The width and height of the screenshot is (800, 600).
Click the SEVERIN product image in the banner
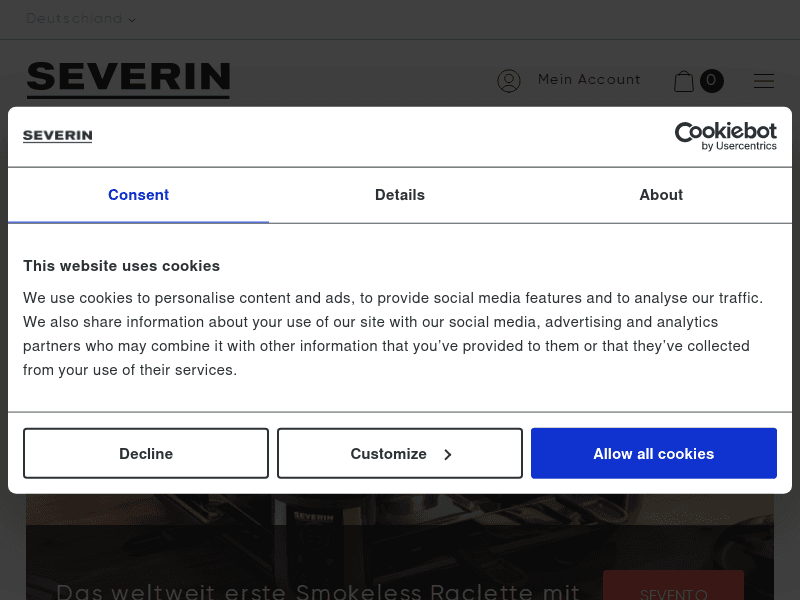click(314, 522)
